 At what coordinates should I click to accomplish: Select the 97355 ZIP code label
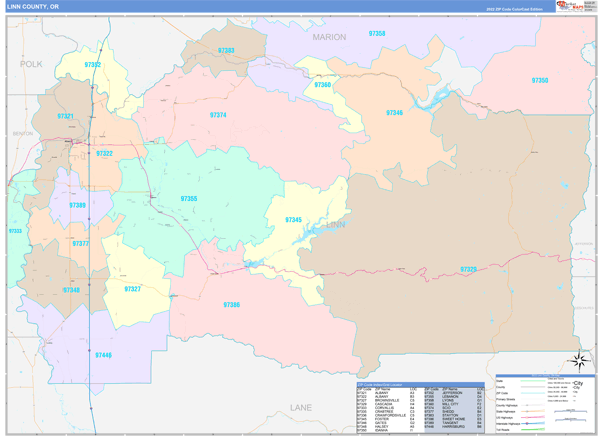click(x=189, y=199)
